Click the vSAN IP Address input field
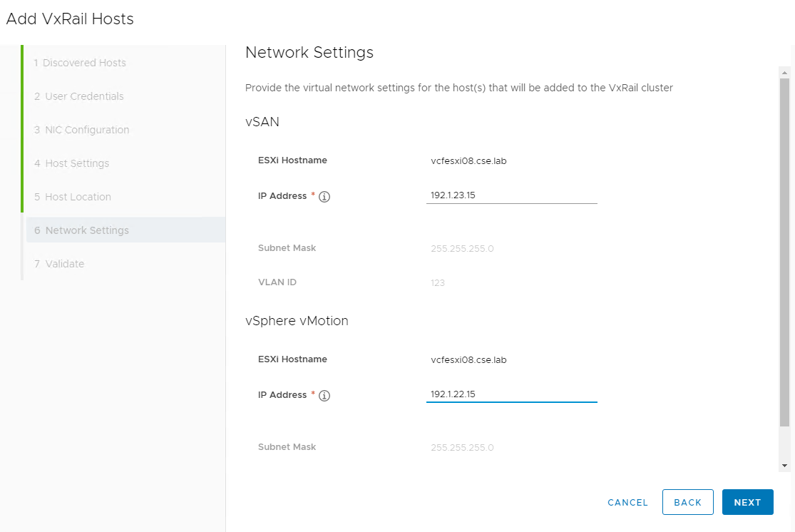Screen dimensions: 795x532 pos(511,195)
